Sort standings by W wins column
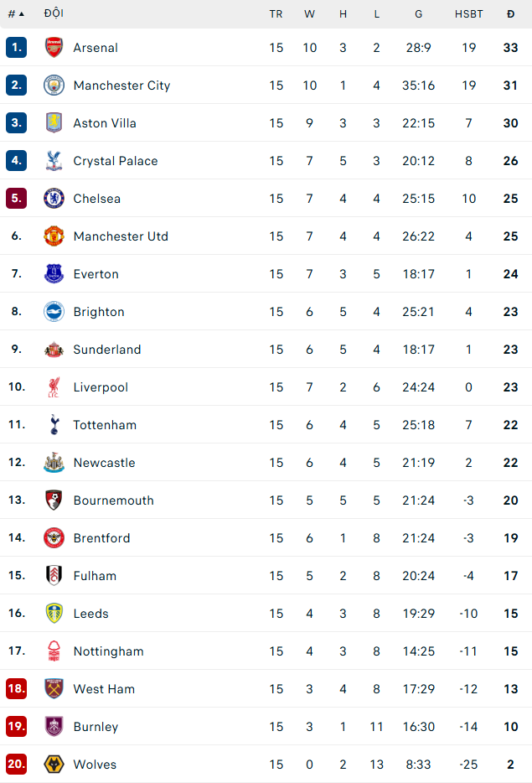This screenshot has height=783, width=532. pyautogui.click(x=309, y=13)
